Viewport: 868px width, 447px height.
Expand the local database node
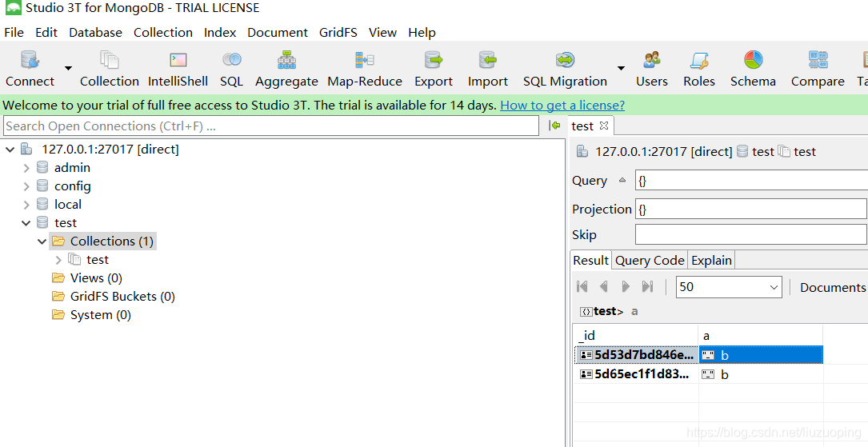click(26, 205)
